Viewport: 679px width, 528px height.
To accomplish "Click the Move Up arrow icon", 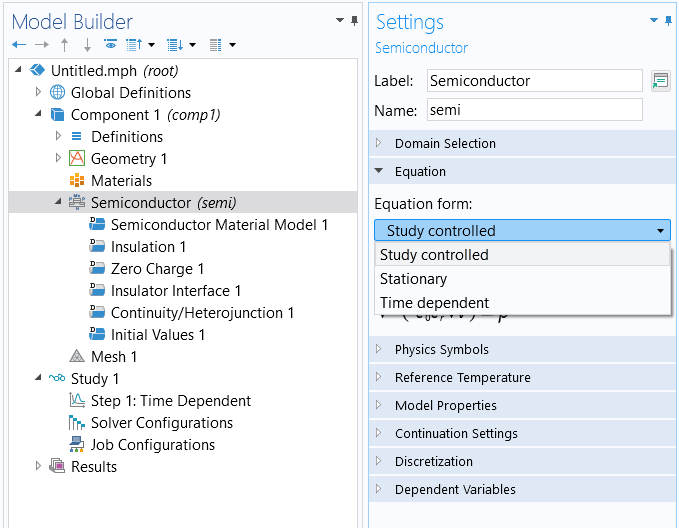I will 65,45.
